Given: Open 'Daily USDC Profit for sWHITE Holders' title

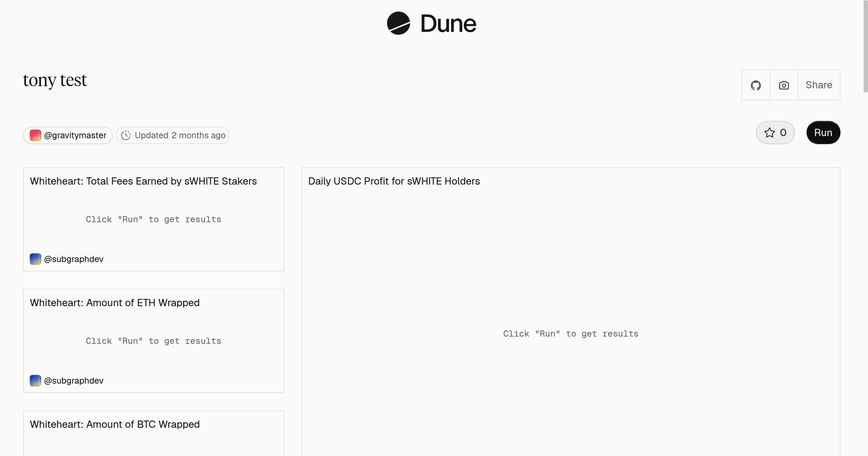Looking at the screenshot, I should click(394, 181).
